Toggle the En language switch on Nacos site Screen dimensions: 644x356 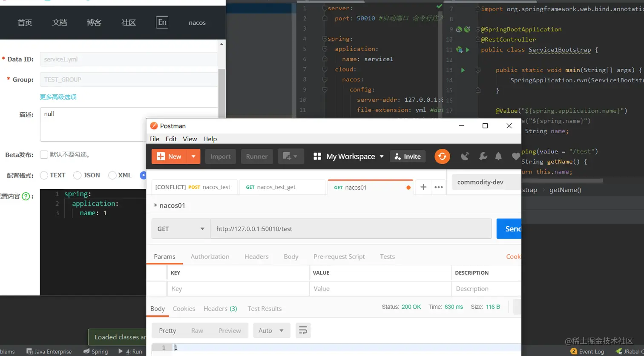point(162,22)
